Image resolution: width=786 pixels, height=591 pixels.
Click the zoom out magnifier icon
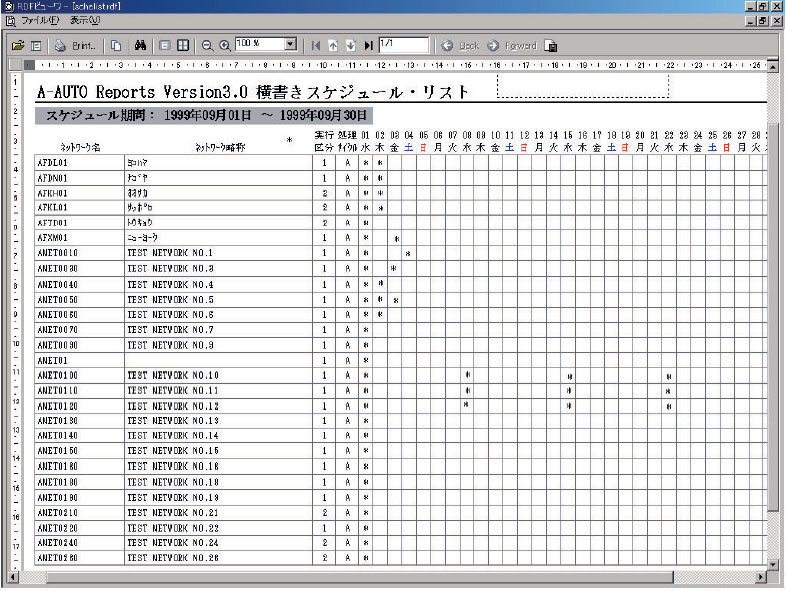pos(207,46)
